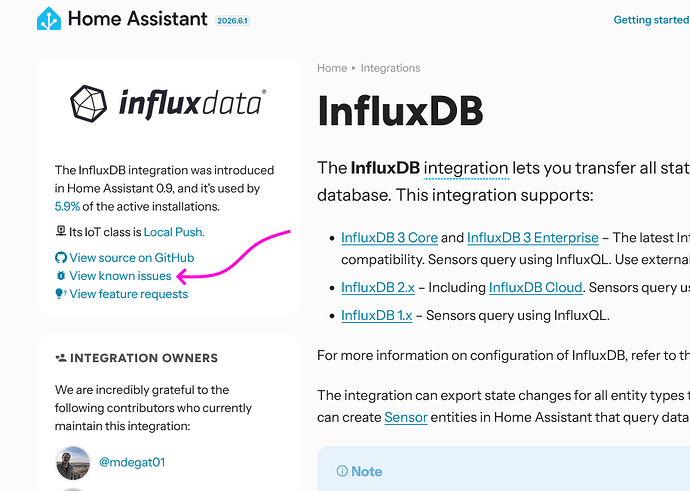This screenshot has width=690, height=491.
Task: Open the @mdegat01 profile link
Action: point(132,462)
